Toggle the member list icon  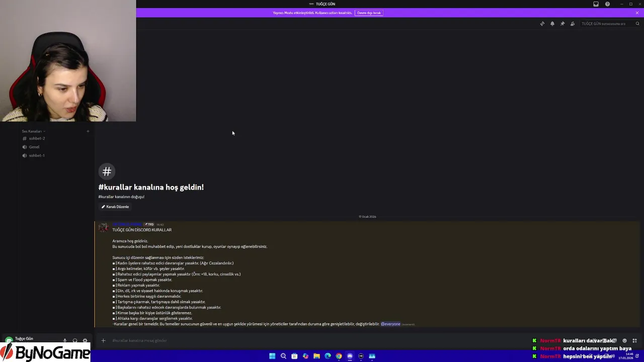(x=573, y=24)
